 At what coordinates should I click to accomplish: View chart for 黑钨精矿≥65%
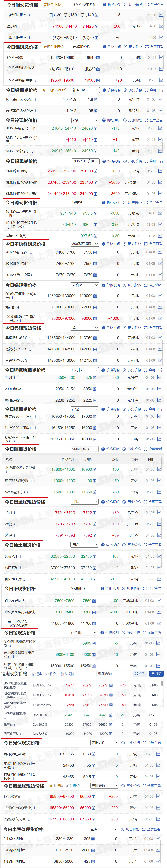160,338
